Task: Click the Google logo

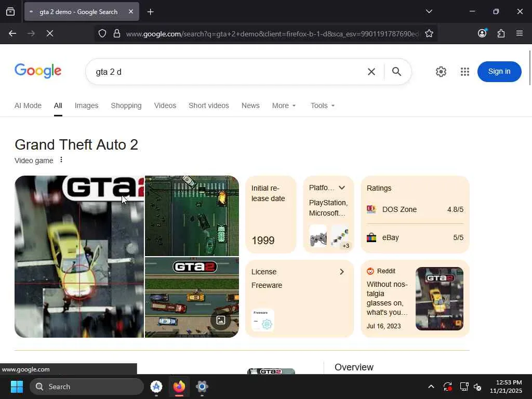Action: pos(38,71)
